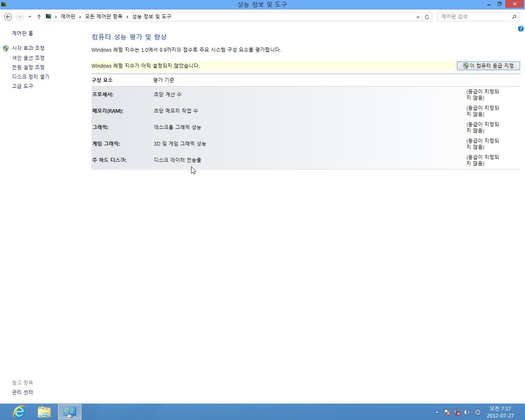Click the circled X tray icon
Image resolution: width=525 pixels, height=420 pixels.
tap(478, 412)
